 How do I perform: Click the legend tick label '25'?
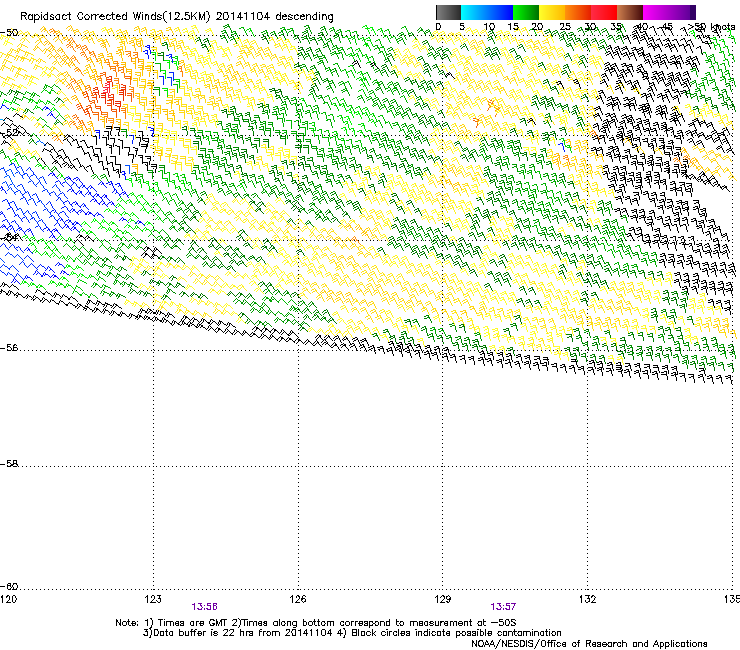(x=565, y=27)
